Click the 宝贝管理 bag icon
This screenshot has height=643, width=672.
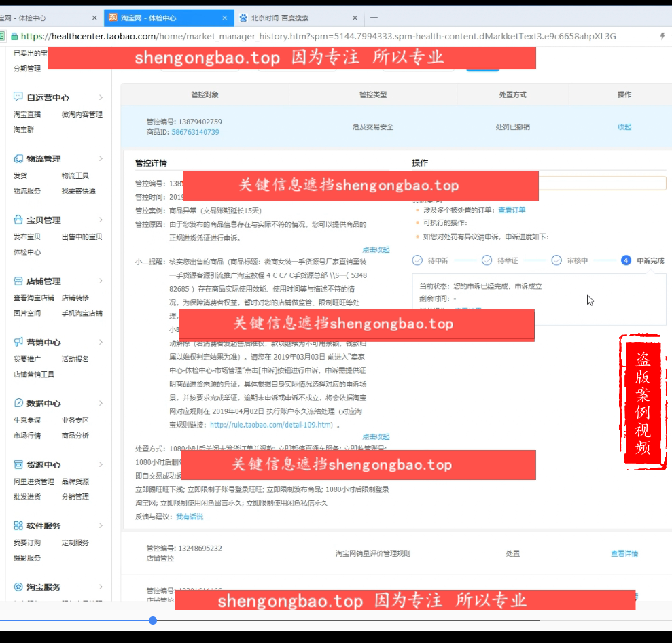pos(18,220)
